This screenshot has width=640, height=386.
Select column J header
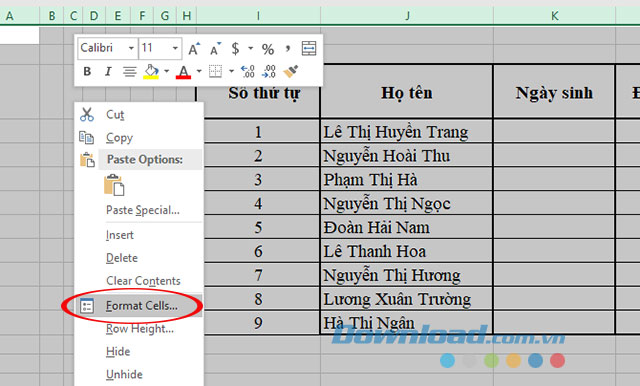pos(407,16)
